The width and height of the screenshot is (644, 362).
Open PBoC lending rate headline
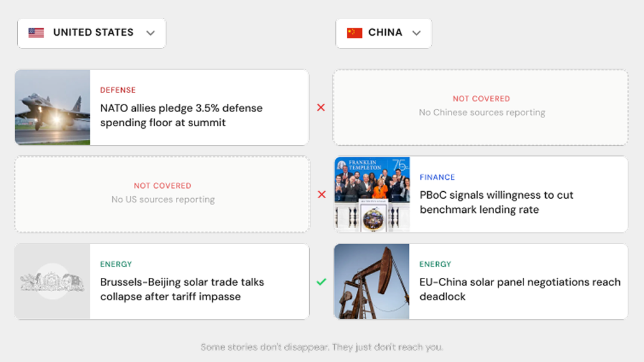pyautogui.click(x=496, y=202)
